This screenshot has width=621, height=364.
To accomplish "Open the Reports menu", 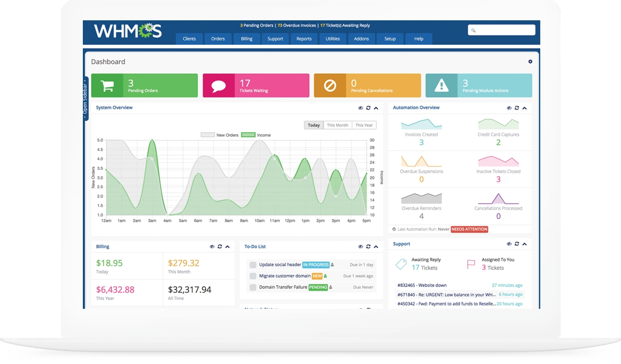I will click(x=304, y=39).
